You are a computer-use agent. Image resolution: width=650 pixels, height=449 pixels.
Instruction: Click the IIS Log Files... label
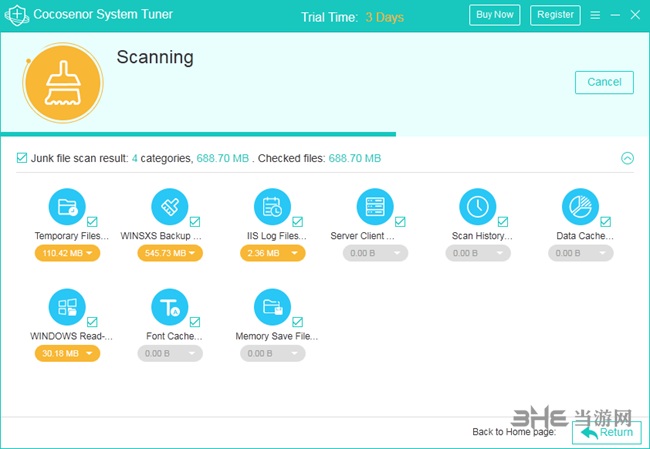(276, 236)
